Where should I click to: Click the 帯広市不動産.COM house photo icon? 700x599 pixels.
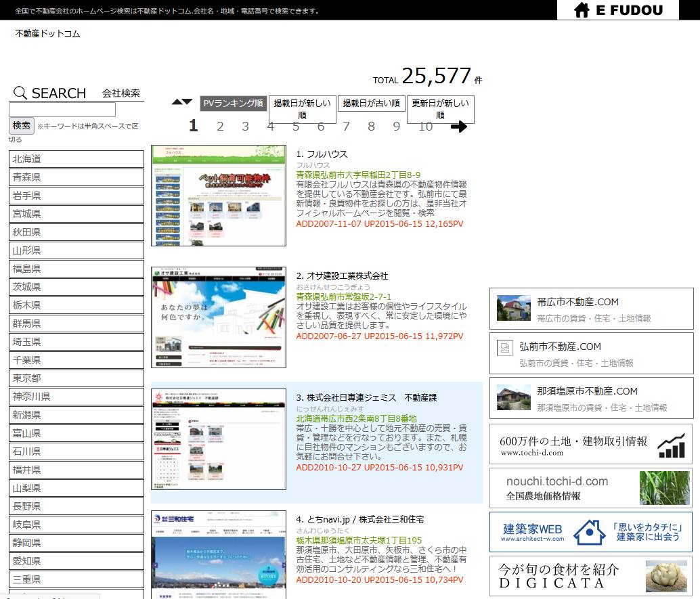pyautogui.click(x=513, y=308)
